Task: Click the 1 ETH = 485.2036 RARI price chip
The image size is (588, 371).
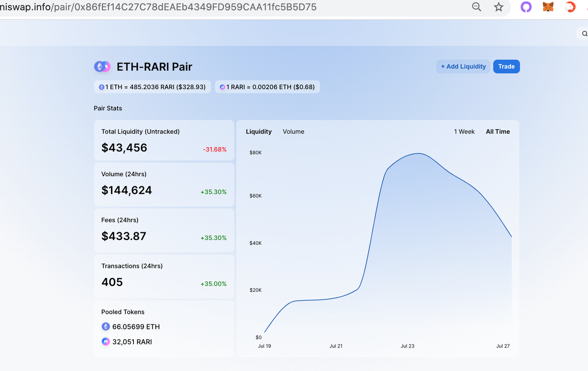Action: tap(152, 87)
